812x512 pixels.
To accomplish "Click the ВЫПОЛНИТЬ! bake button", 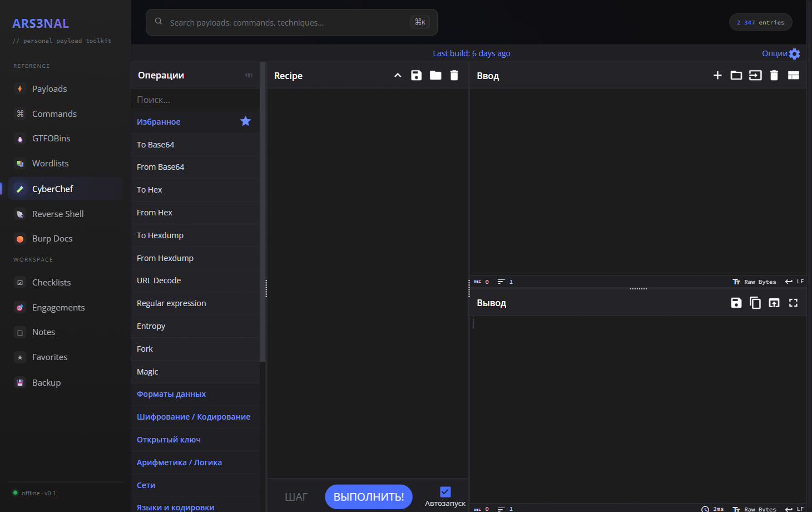I will 369,497.
